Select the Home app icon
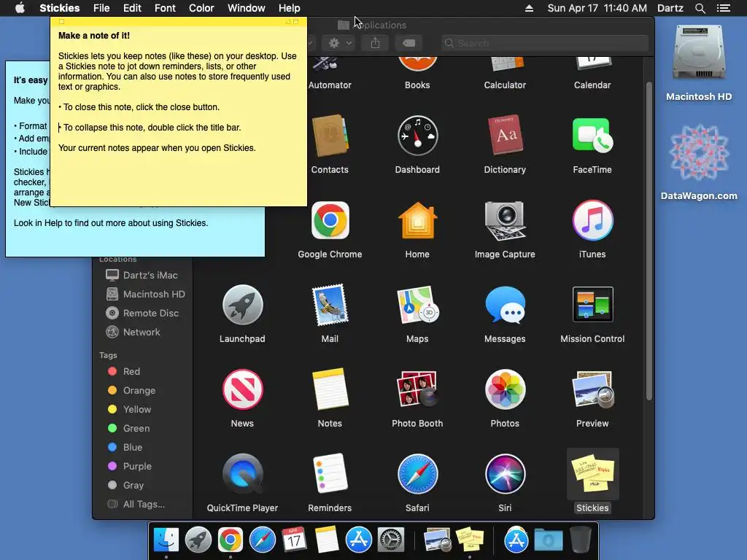The height and width of the screenshot is (560, 747). pyautogui.click(x=417, y=220)
